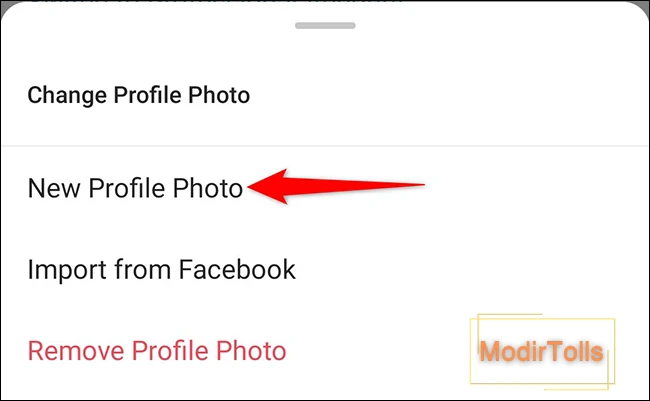The width and height of the screenshot is (650, 401).
Task: Click the word Facebook in import option
Action: pos(237,270)
